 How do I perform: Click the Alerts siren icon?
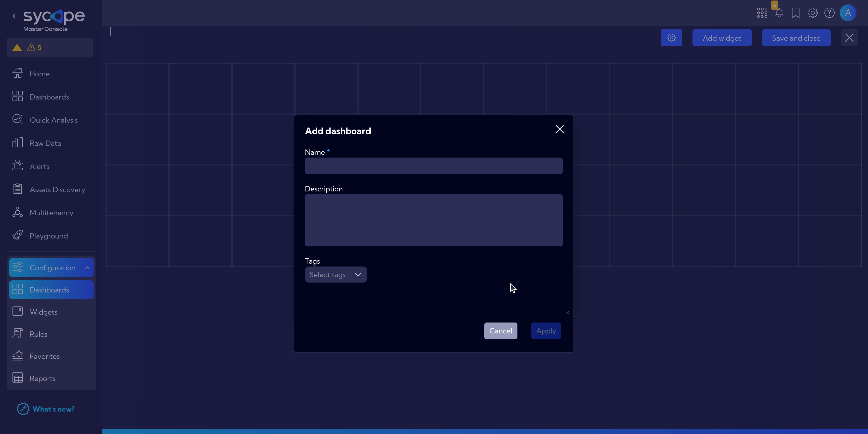click(x=18, y=166)
